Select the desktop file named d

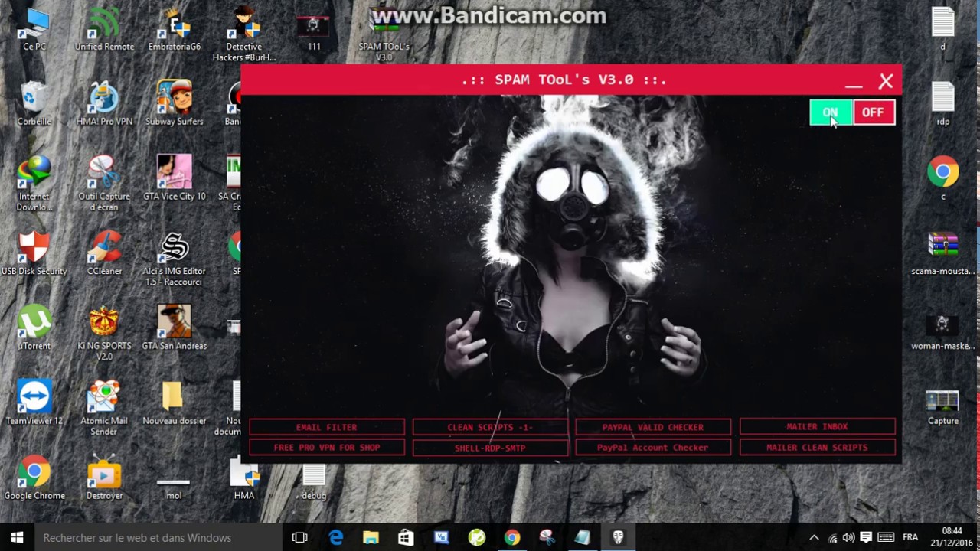[x=943, y=31]
